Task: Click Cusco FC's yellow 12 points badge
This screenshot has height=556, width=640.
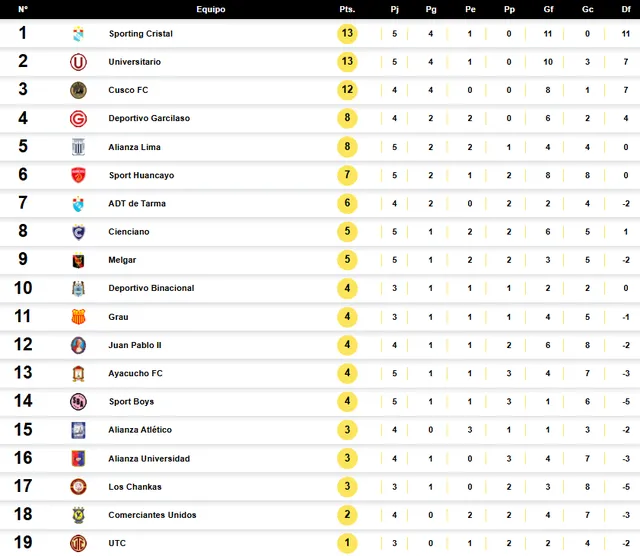Action: (347, 90)
